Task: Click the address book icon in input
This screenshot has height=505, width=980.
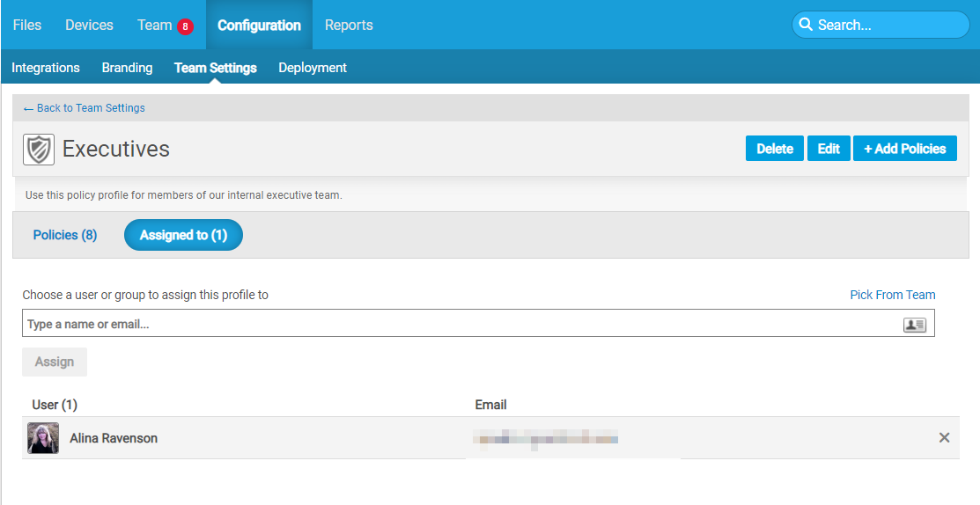Action: click(x=914, y=325)
